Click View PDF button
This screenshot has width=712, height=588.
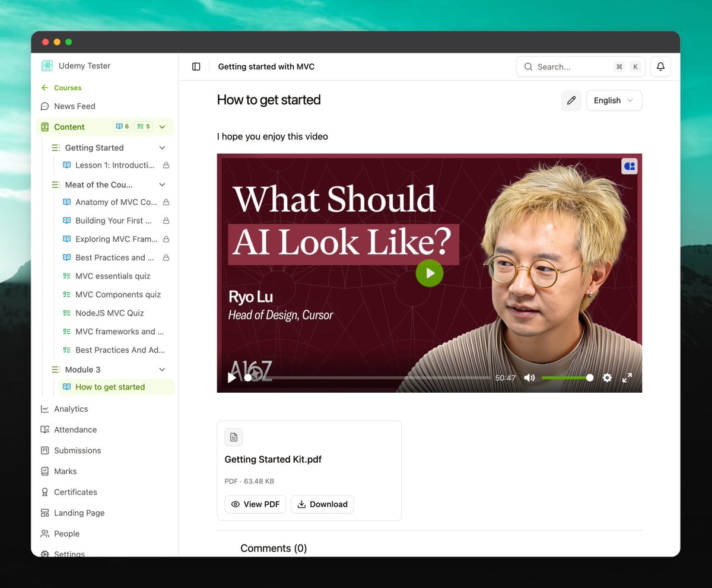coord(255,504)
